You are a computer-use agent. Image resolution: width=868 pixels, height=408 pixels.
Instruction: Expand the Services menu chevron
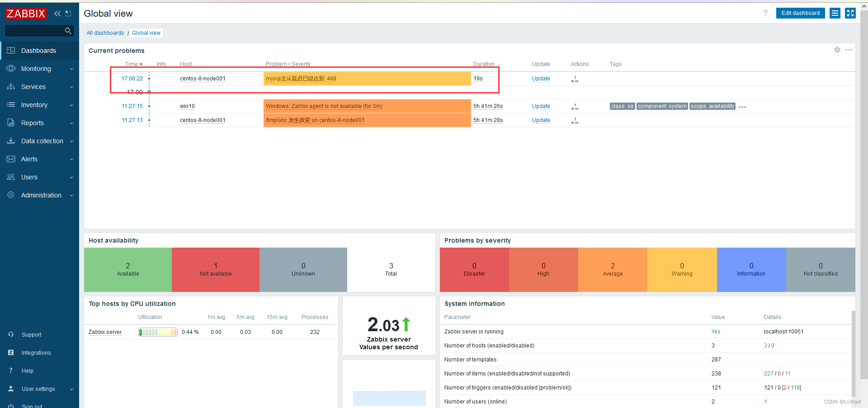(71, 87)
